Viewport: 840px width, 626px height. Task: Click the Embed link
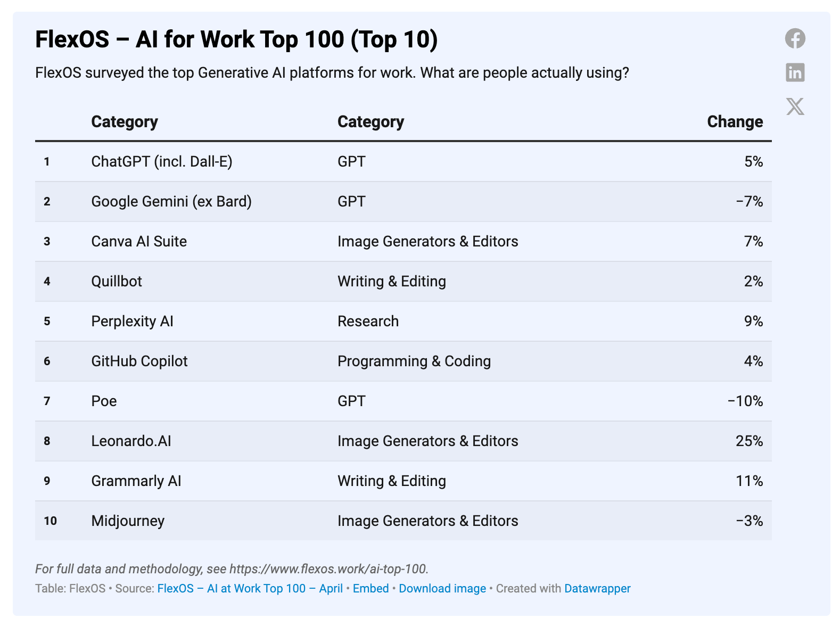(x=370, y=589)
